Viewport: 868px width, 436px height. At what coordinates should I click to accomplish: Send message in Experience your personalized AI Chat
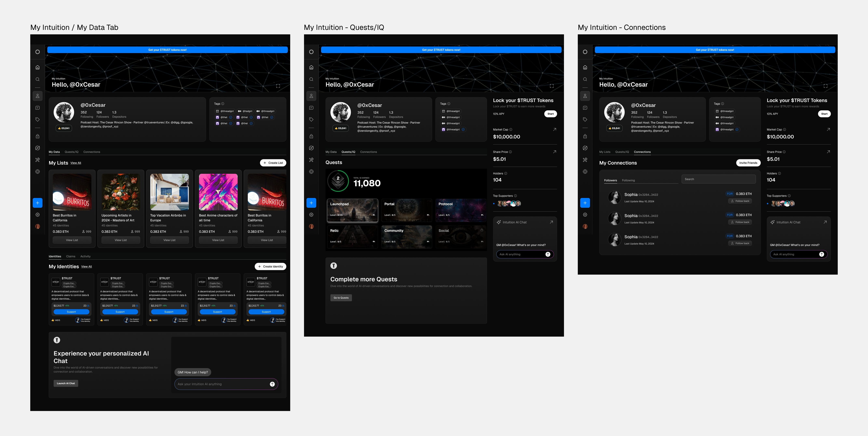coord(272,384)
